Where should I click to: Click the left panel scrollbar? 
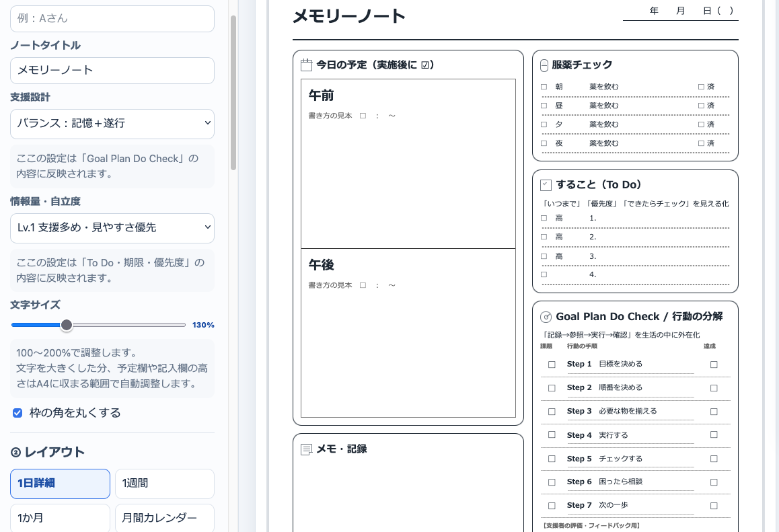click(233, 92)
